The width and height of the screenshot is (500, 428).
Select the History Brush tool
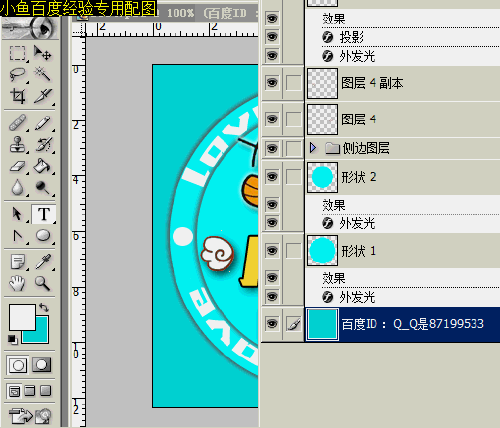click(43, 144)
